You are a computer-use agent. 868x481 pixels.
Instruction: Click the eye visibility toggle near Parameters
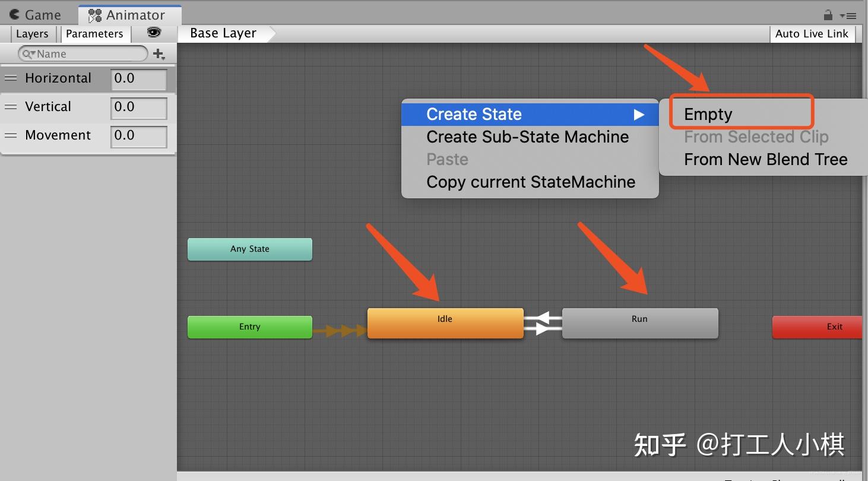tap(153, 33)
